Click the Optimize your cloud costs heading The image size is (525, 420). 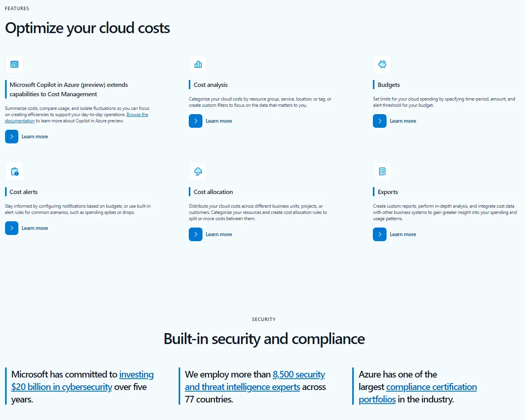[87, 28]
